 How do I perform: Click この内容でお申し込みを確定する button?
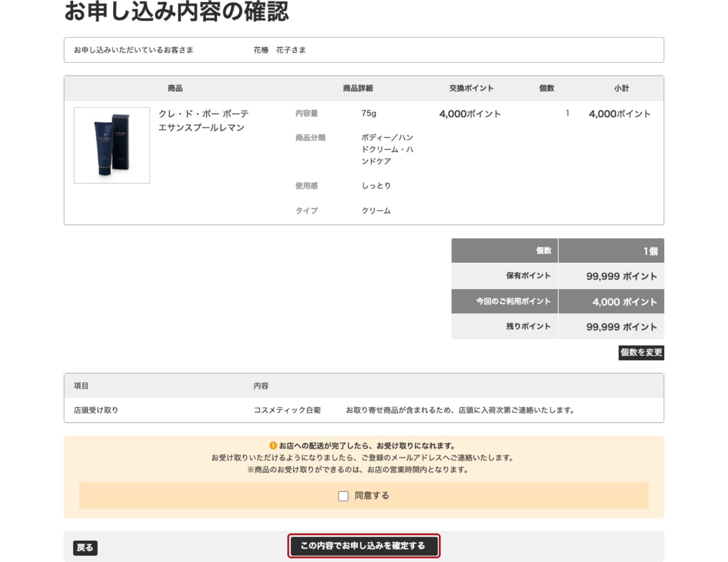pyautogui.click(x=364, y=546)
